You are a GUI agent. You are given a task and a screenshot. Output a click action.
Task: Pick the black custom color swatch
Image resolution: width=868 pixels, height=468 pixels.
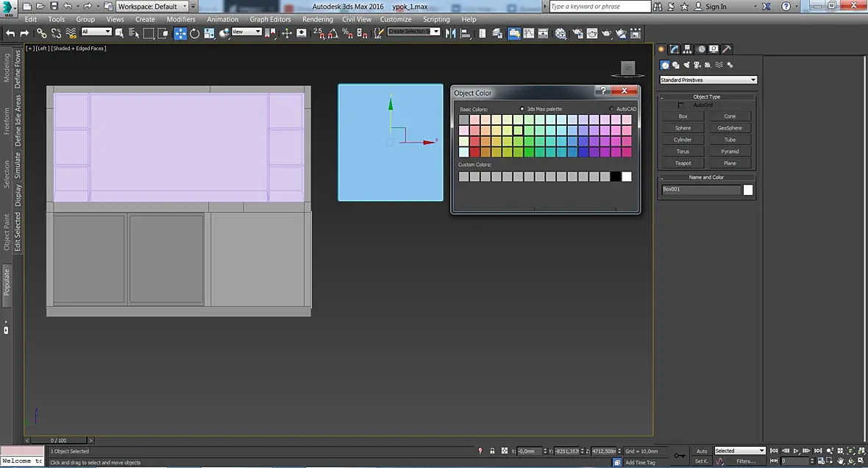616,177
